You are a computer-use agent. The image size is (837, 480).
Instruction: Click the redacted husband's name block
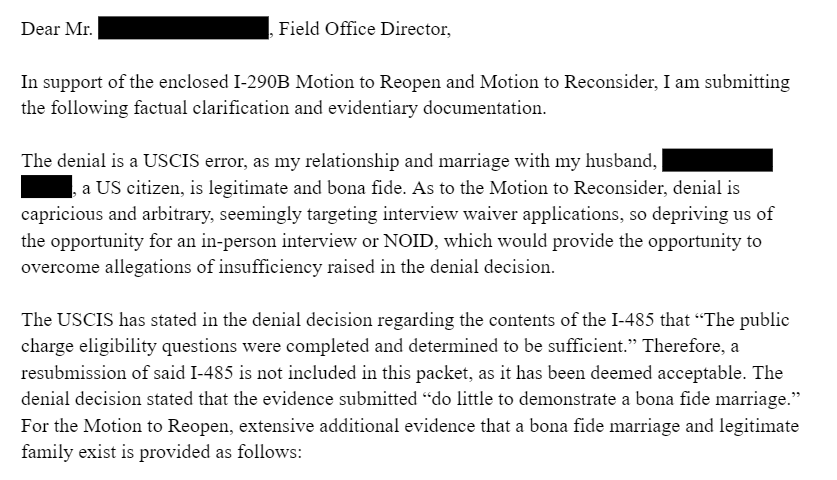[x=717, y=160]
